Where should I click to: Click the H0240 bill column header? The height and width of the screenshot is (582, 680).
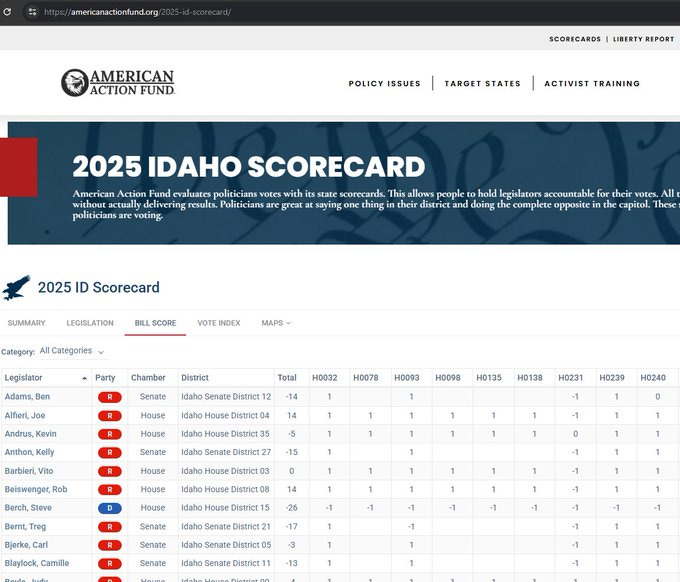click(653, 378)
